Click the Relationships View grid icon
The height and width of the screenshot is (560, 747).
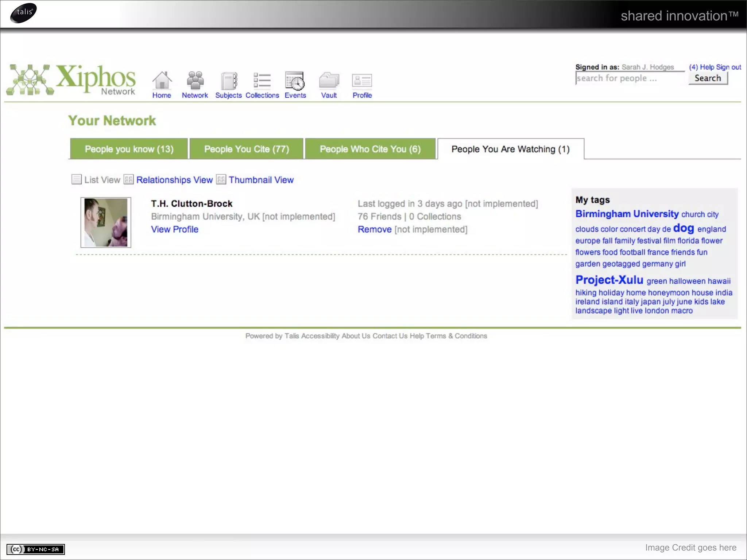[128, 179]
